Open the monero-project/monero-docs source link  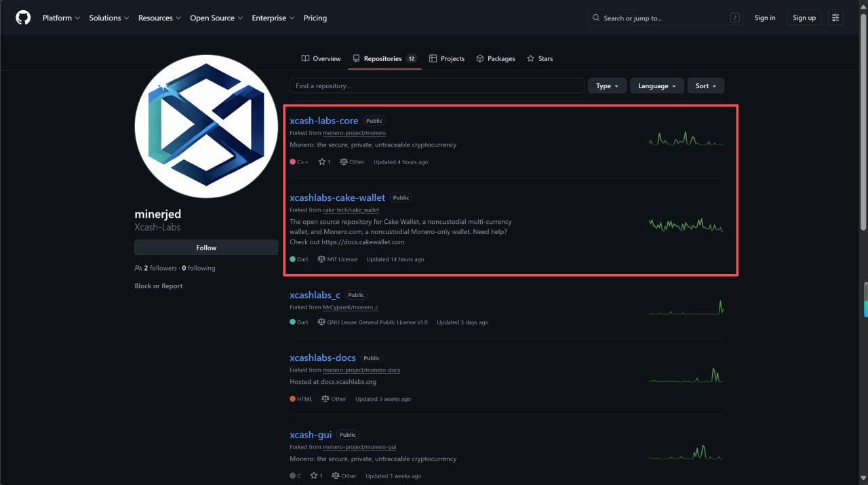[x=361, y=370]
